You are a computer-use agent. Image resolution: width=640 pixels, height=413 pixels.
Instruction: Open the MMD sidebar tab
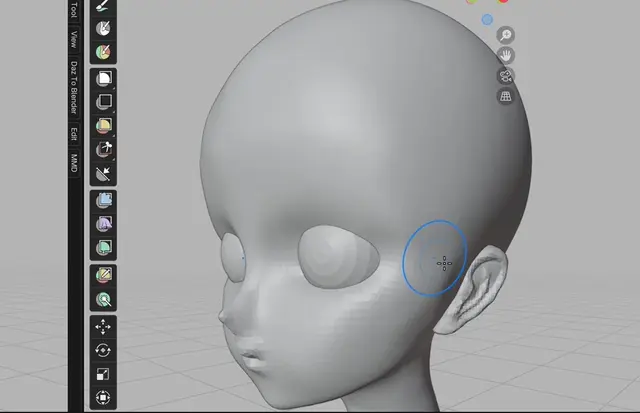click(x=74, y=163)
